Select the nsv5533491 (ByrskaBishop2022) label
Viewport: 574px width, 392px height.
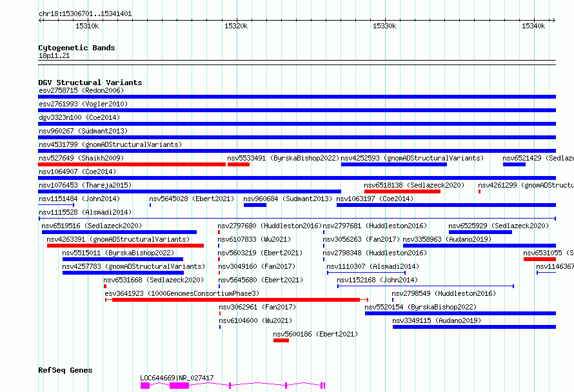283,158
